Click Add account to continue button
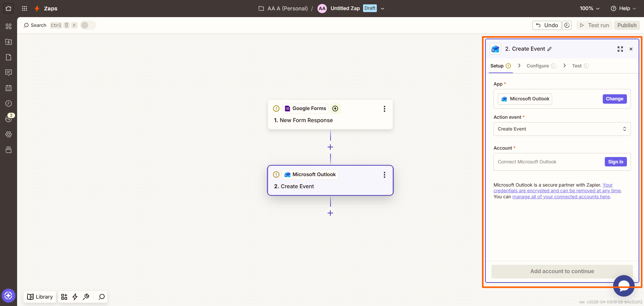The height and width of the screenshot is (306, 644). coord(562,271)
